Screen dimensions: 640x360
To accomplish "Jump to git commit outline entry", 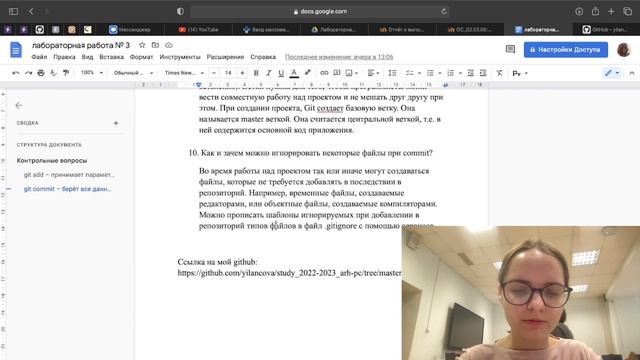I will (67, 189).
